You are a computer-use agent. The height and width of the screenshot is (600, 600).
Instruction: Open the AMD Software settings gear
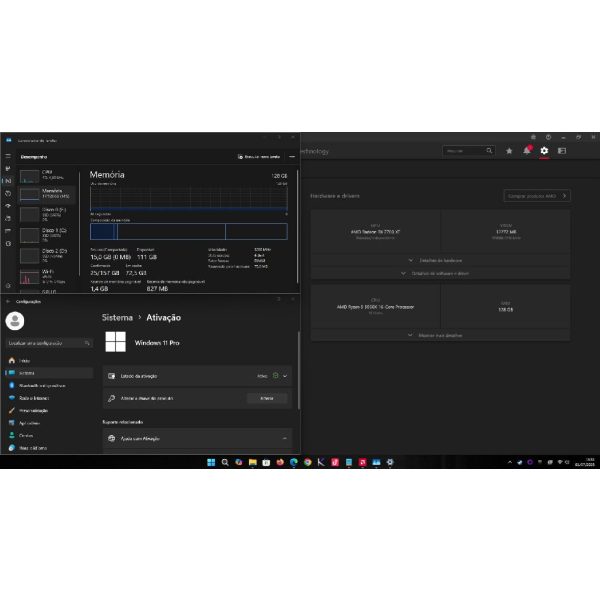[544, 151]
